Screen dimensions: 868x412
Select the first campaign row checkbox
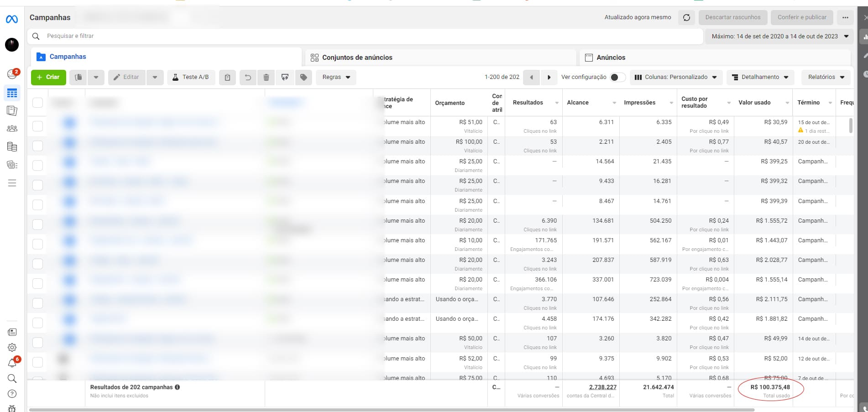[38, 126]
